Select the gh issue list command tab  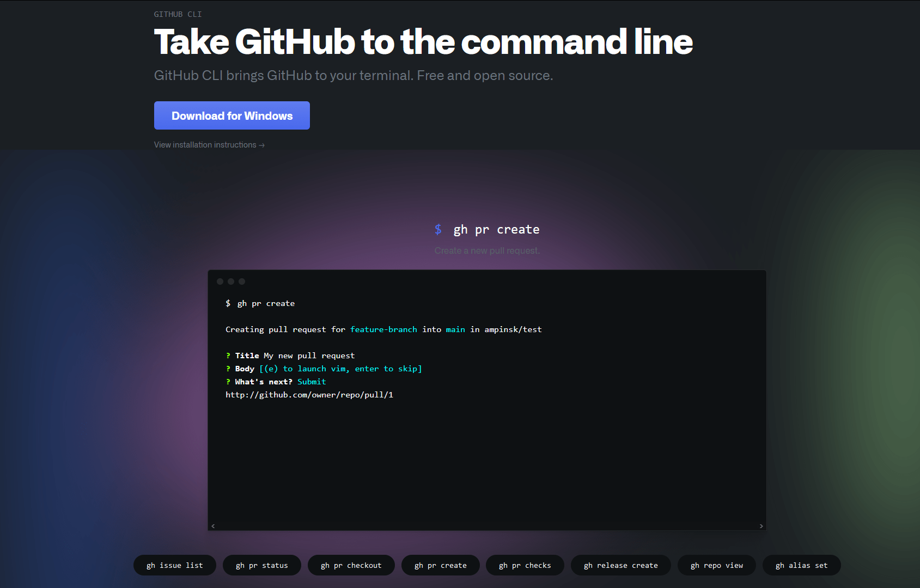pyautogui.click(x=175, y=565)
